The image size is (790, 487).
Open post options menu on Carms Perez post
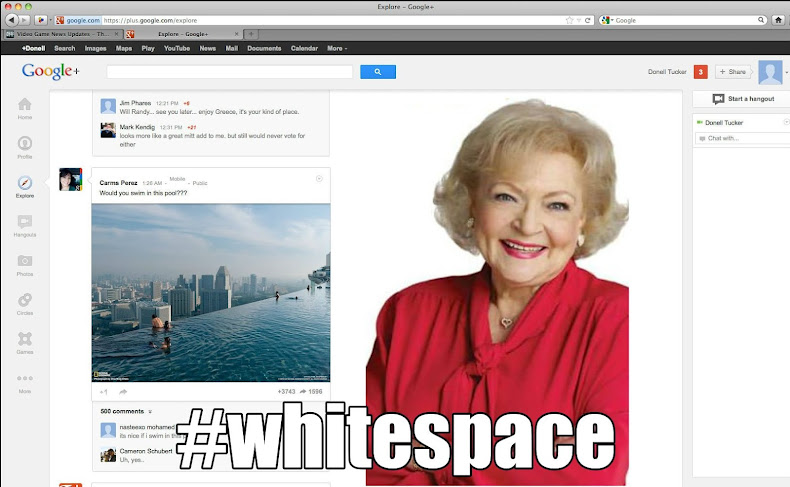click(319, 179)
